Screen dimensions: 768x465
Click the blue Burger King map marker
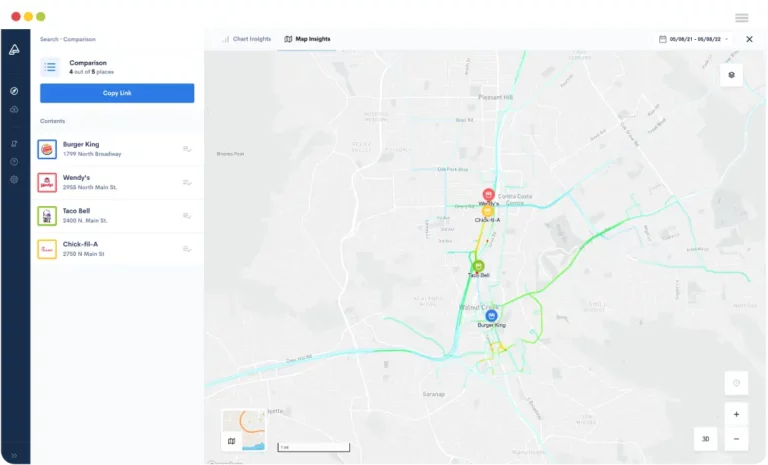click(x=491, y=316)
